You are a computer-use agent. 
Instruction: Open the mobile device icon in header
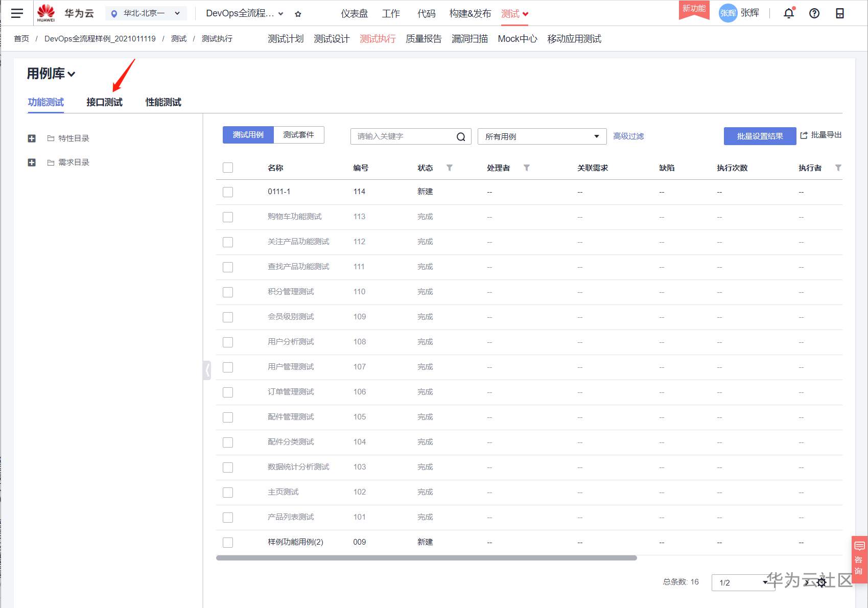pos(840,13)
